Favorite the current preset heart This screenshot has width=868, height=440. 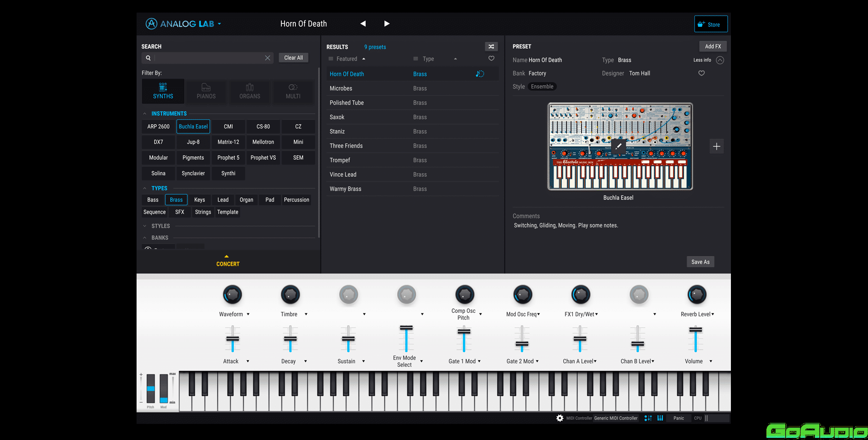pyautogui.click(x=701, y=73)
